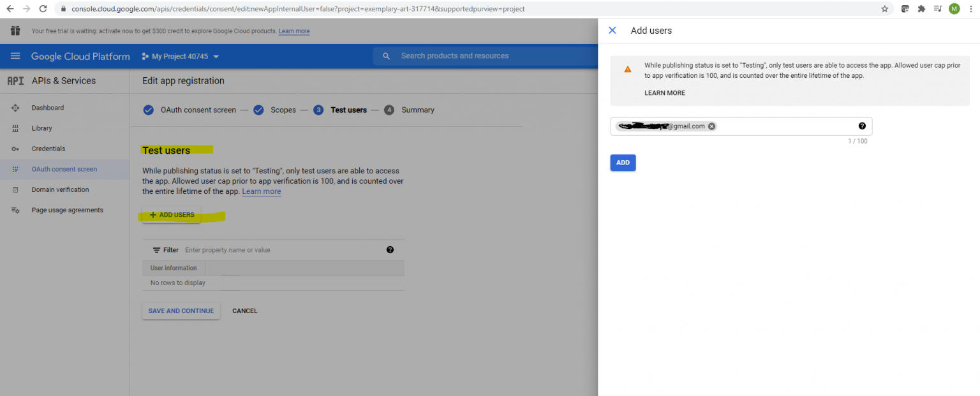Open Credentials via the key icon
Screen dimensions: 980x396
pyautogui.click(x=15, y=149)
